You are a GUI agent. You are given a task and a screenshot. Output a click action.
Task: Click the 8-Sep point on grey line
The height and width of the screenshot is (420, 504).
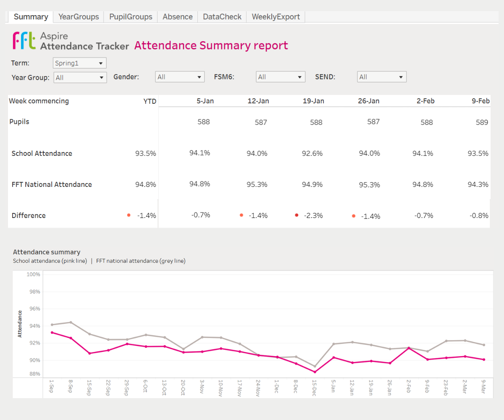71,322
